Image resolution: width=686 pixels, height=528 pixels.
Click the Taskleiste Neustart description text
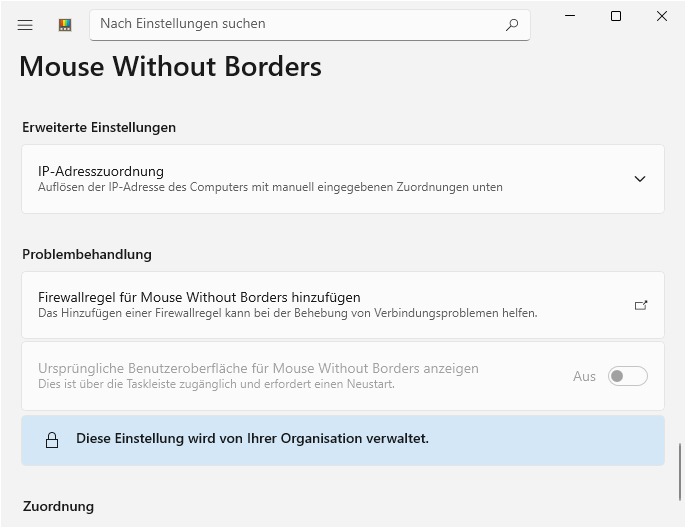[x=217, y=384]
